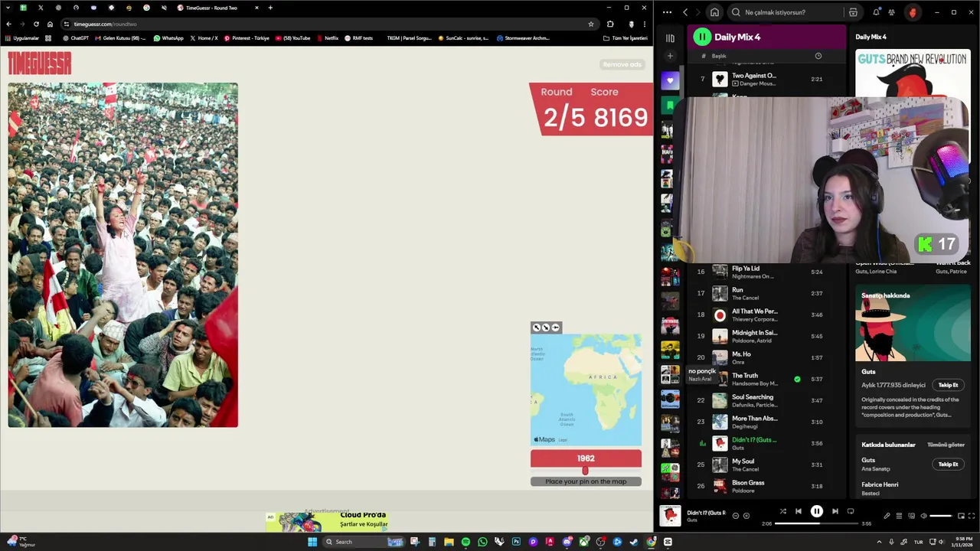
Task: Reload the TimeGuessr page
Action: (36, 24)
